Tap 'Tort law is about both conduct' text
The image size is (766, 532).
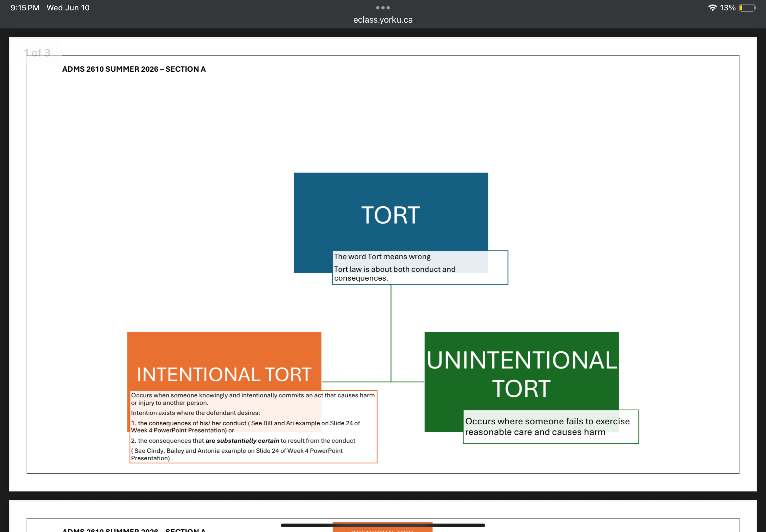pyautogui.click(x=394, y=274)
